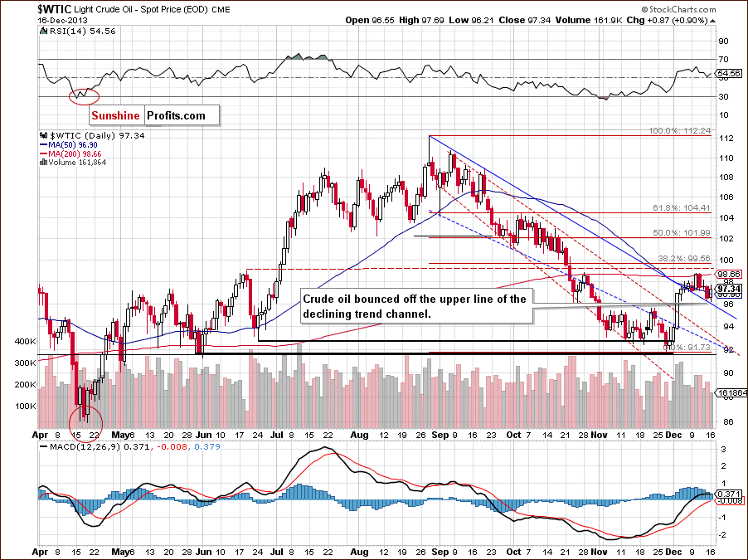
Task: Click the Jul label on the bottom date axis
Action: [x=275, y=552]
